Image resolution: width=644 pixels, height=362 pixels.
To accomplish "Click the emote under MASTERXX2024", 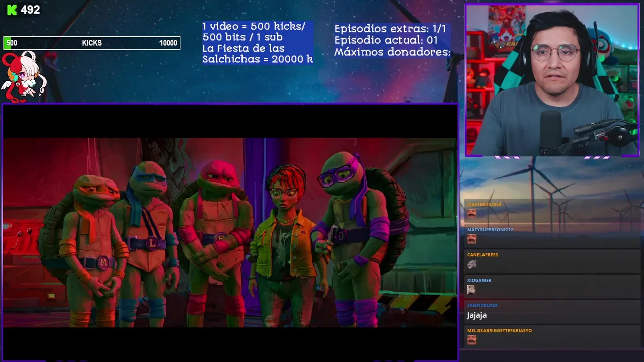I will [x=471, y=214].
